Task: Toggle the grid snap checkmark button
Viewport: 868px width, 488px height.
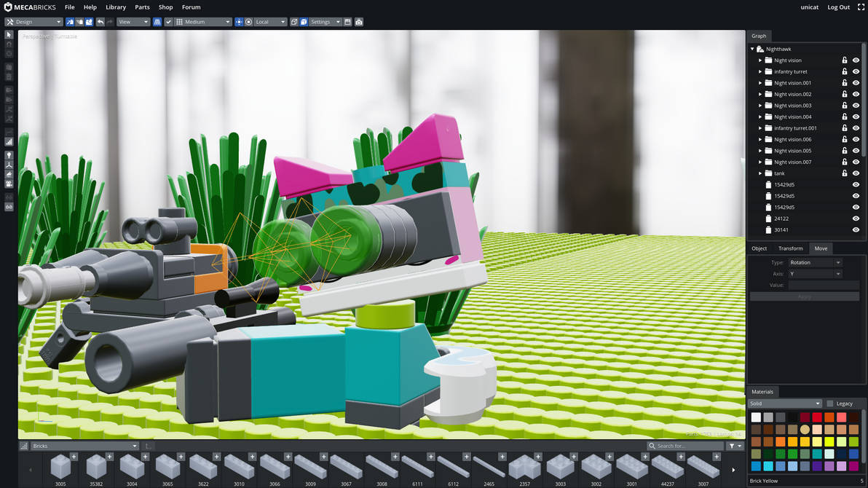Action: 168,22
